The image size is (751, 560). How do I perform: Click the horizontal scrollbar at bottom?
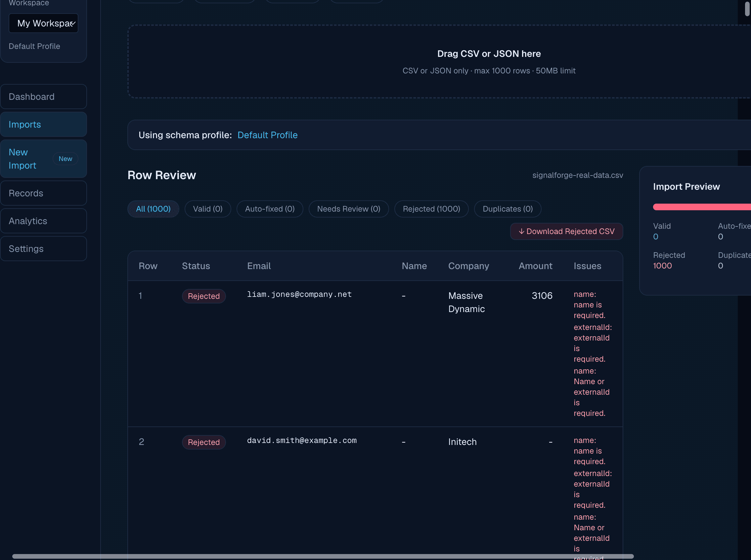323,556
